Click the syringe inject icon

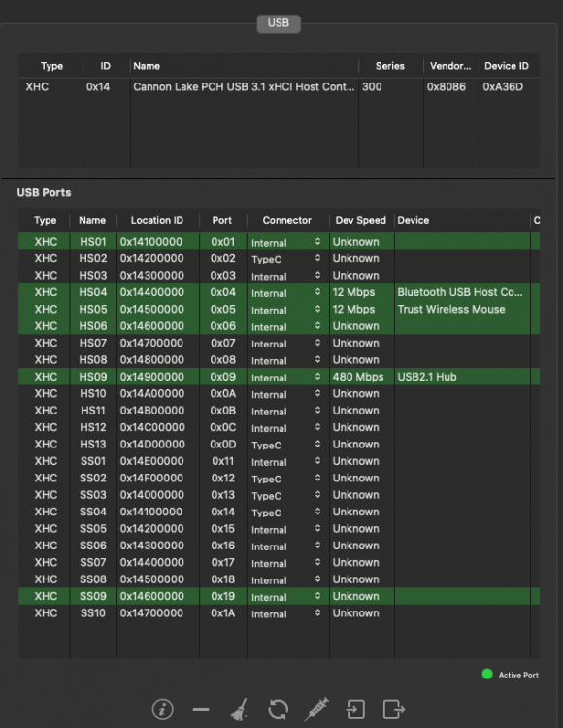click(316, 709)
